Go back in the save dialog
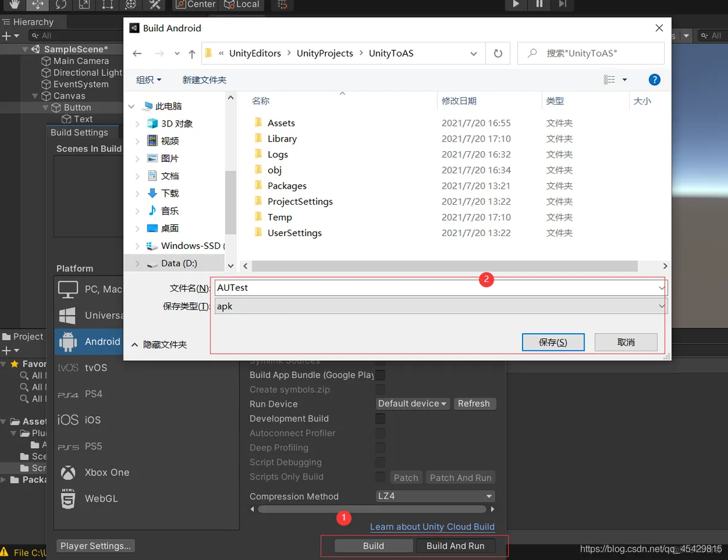 (x=137, y=53)
